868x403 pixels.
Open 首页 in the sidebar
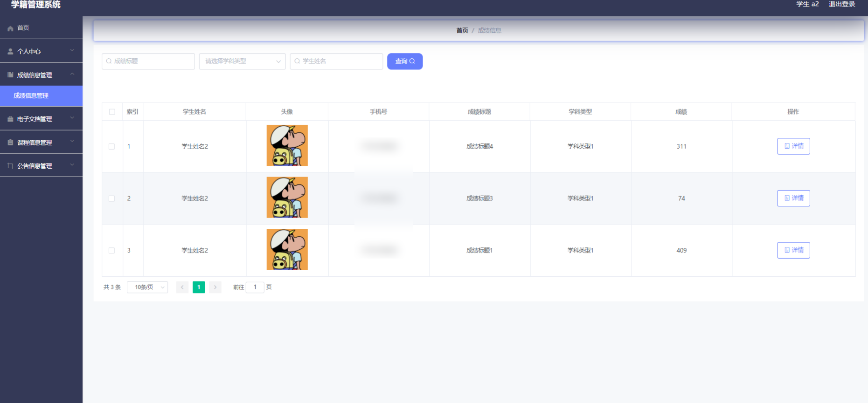(41, 28)
